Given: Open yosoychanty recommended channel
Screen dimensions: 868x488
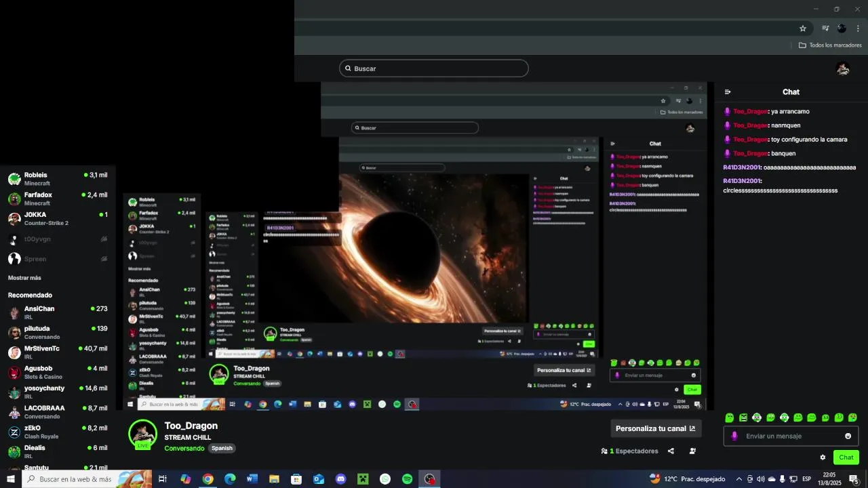Looking at the screenshot, I should tap(58, 392).
